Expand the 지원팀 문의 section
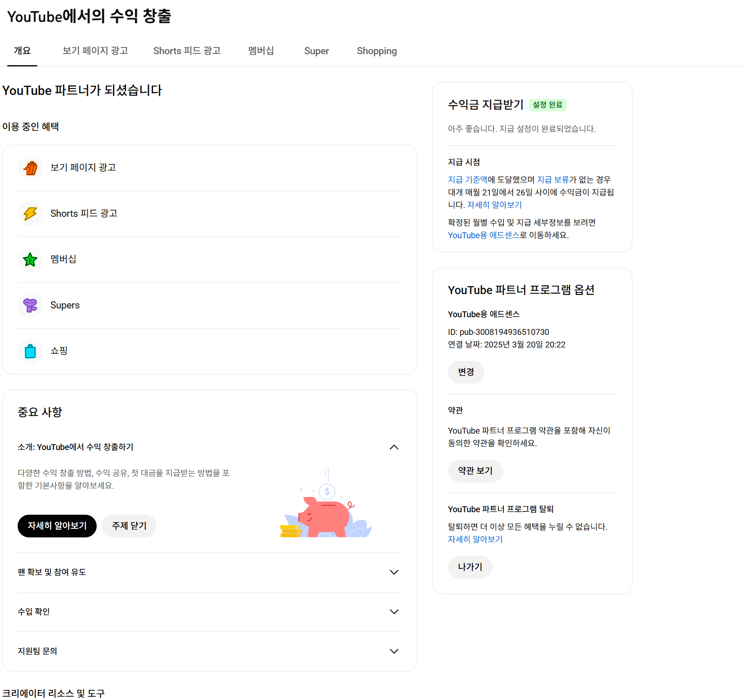745x700 pixels. [394, 651]
